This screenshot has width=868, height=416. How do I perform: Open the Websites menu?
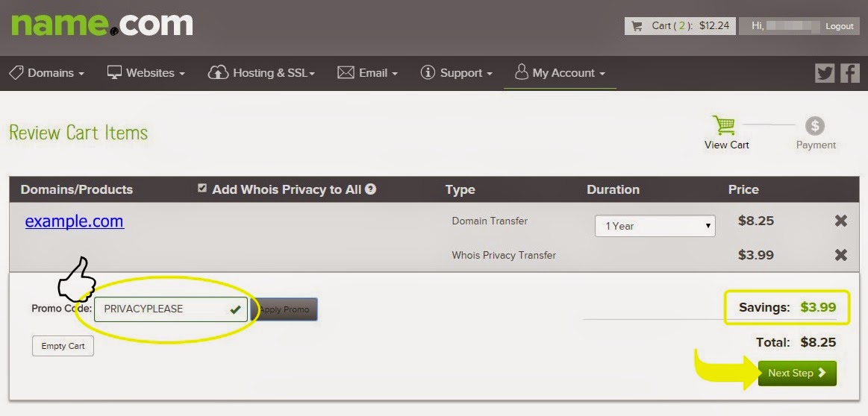(146, 73)
